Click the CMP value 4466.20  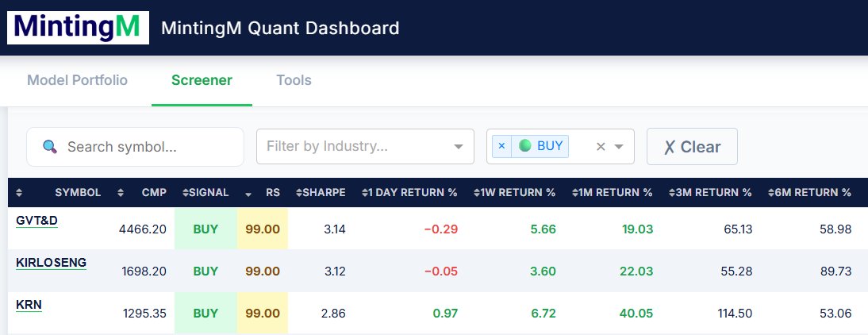143,229
